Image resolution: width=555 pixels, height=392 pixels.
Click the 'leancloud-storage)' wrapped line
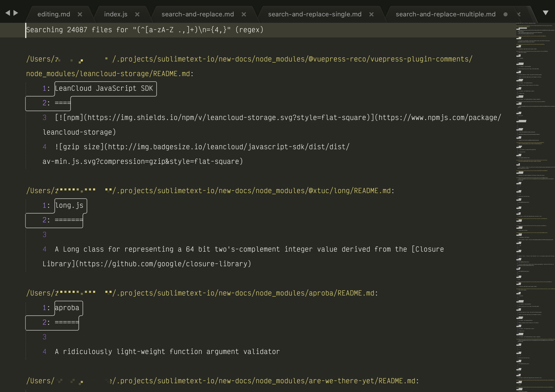pyautogui.click(x=79, y=132)
